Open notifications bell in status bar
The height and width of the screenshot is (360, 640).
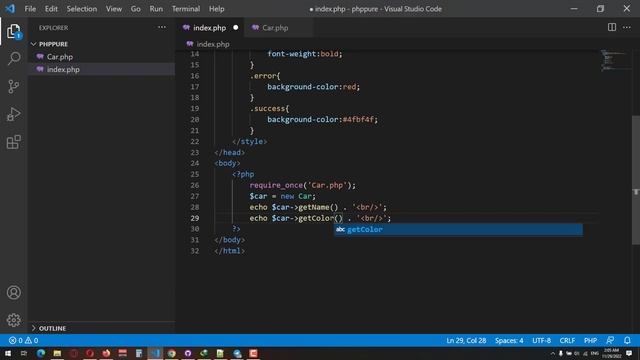click(x=627, y=340)
